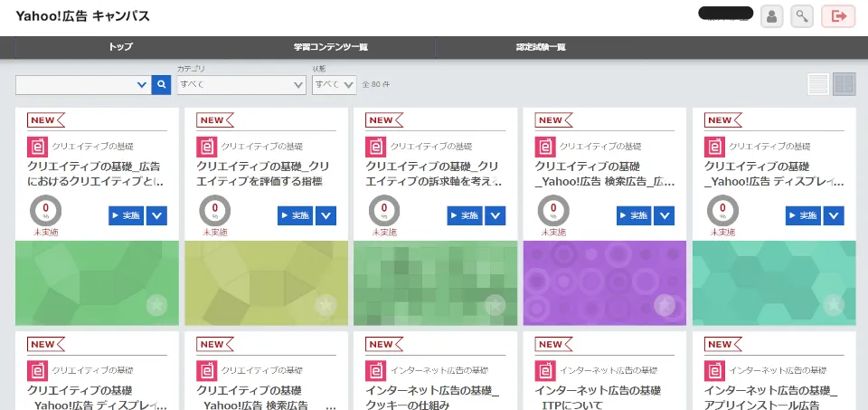This screenshot has height=410, width=868.
Task: Click the red logout icon
Action: click(838, 16)
